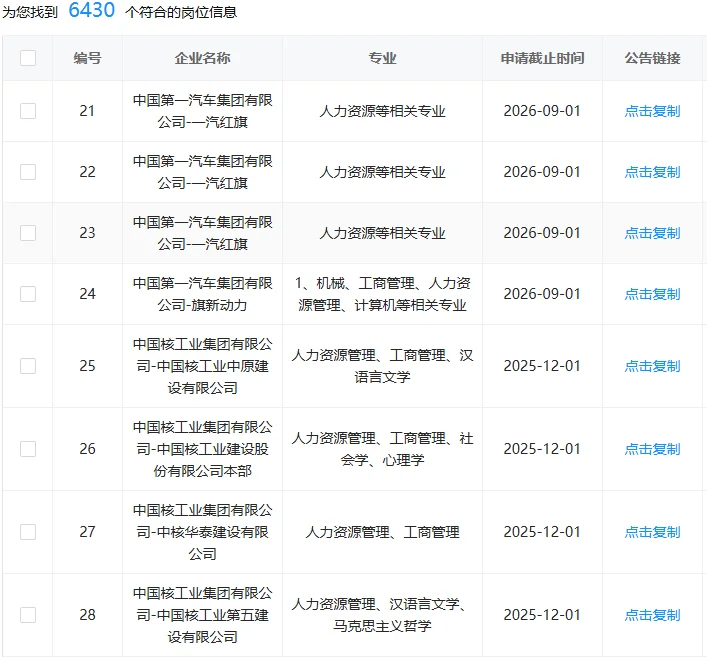707x657 pixels.
Task: Check the checkbox for row 22
Action: [28, 172]
